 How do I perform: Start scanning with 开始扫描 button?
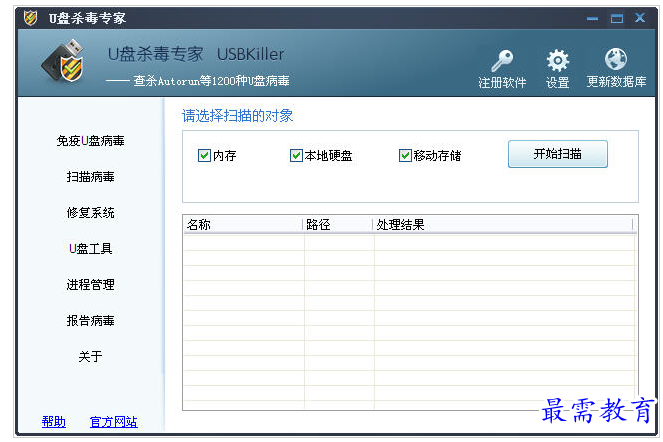point(558,154)
